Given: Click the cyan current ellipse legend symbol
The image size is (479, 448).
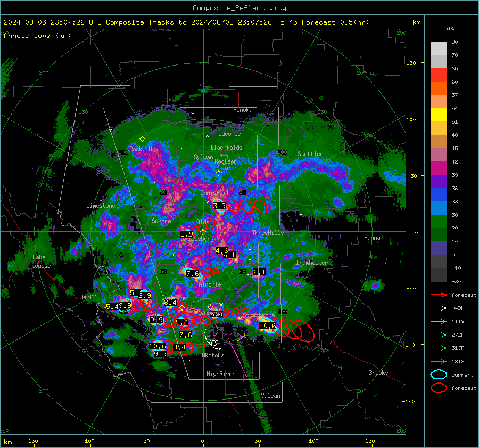Looking at the screenshot, I should [439, 374].
